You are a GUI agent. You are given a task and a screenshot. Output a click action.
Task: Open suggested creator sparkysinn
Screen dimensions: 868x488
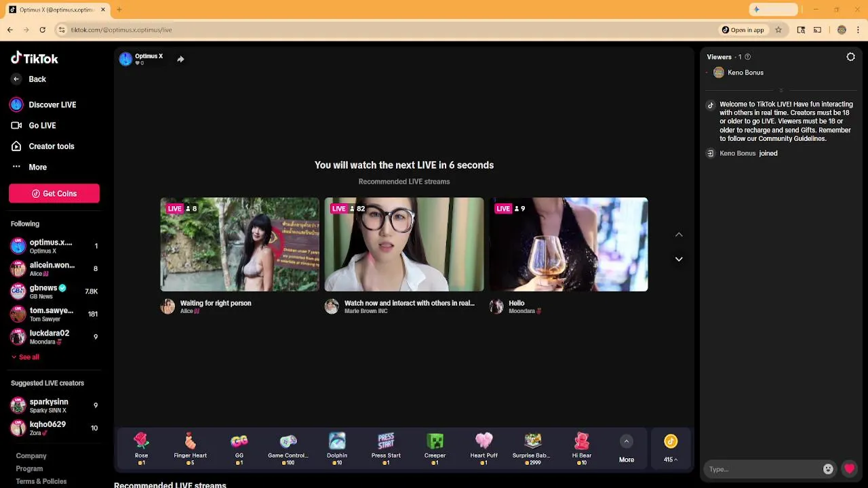coord(54,405)
